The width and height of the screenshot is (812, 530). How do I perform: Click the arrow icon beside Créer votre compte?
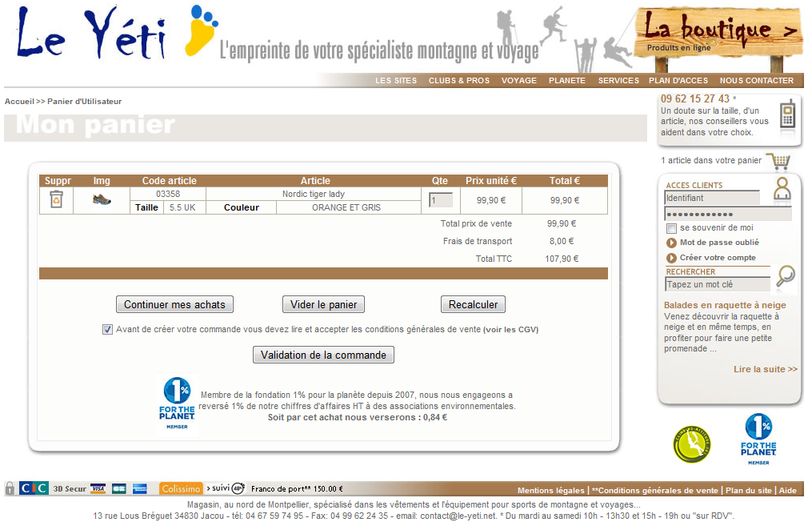671,258
